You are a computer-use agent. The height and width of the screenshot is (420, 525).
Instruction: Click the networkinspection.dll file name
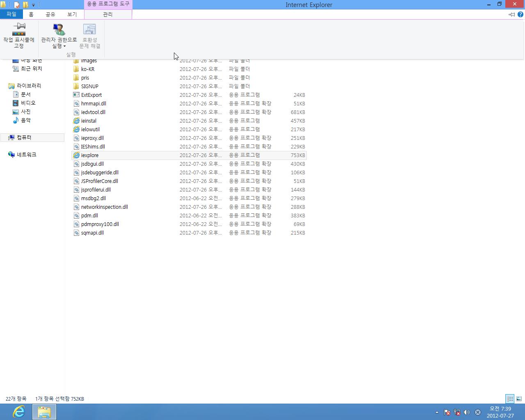click(x=105, y=207)
